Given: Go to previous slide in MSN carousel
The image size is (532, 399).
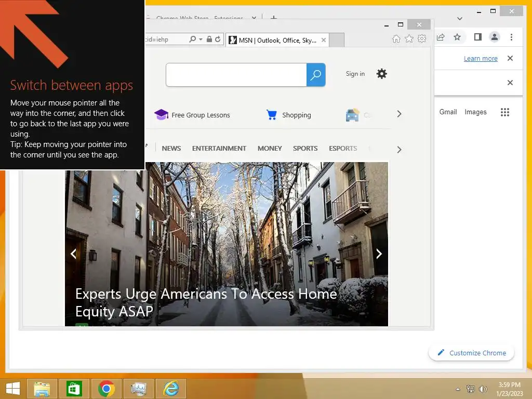Looking at the screenshot, I should coord(73,254).
